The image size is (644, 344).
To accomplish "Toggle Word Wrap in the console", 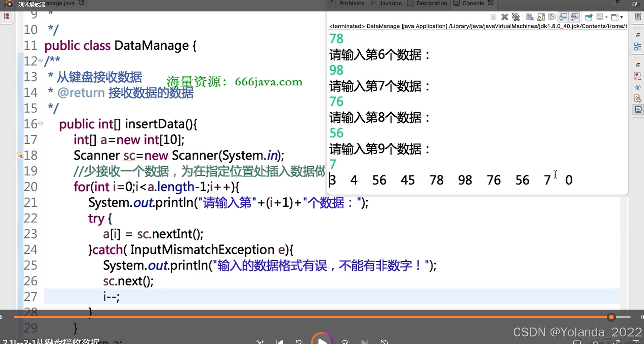I will point(552,17).
